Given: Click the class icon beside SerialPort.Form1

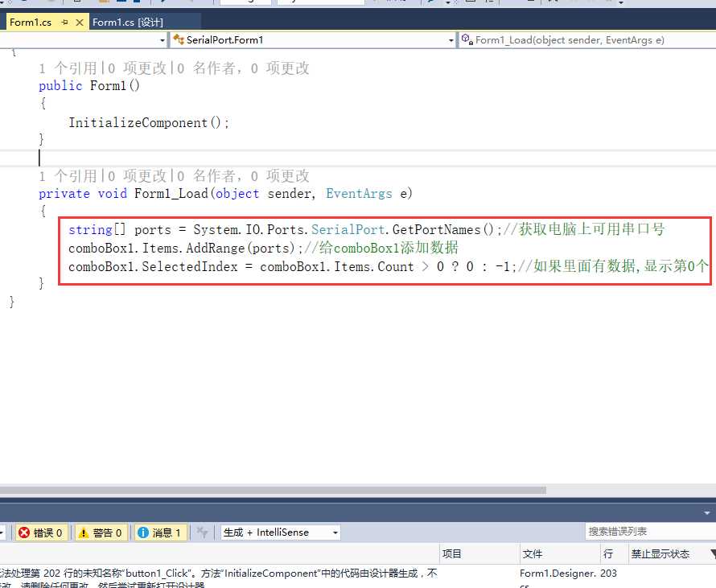Looking at the screenshot, I should 178,39.
